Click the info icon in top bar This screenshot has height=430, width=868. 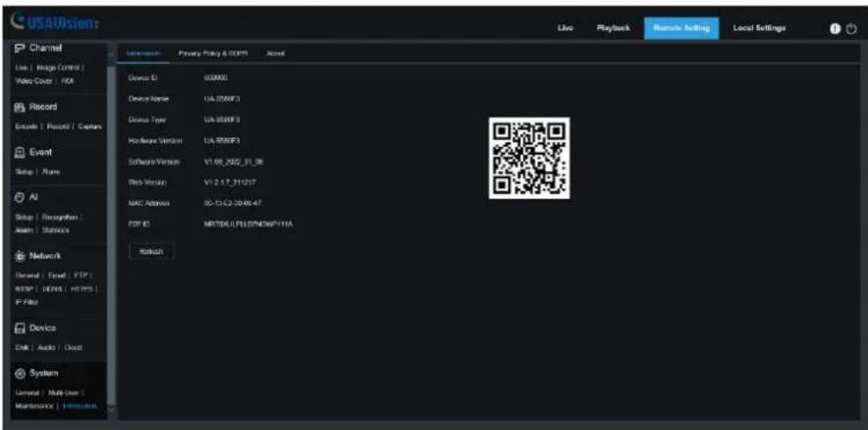834,28
